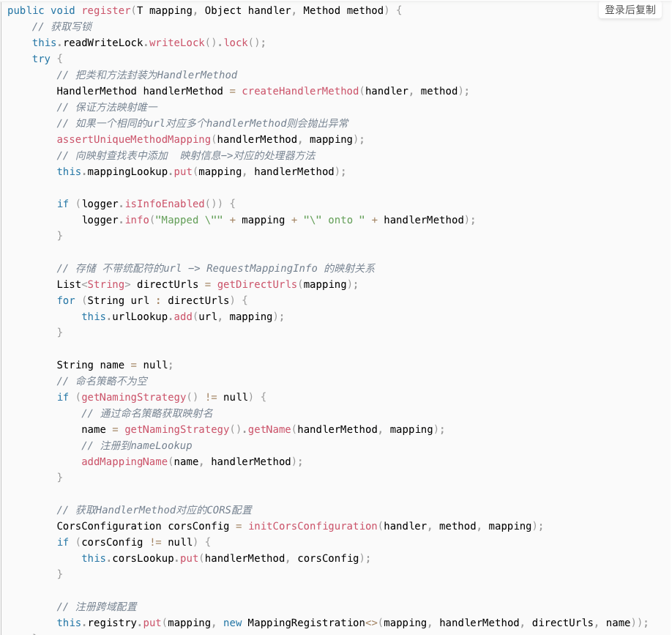Click the for (String url : directUrls) line
Viewport: 672px width, 635px height.
pos(152,300)
